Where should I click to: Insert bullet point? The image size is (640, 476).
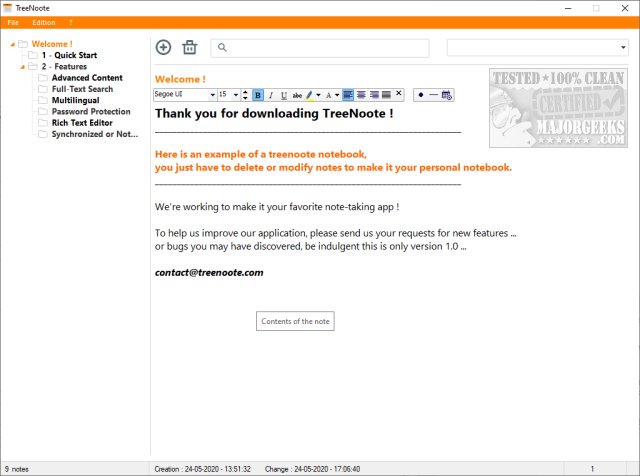(x=421, y=95)
